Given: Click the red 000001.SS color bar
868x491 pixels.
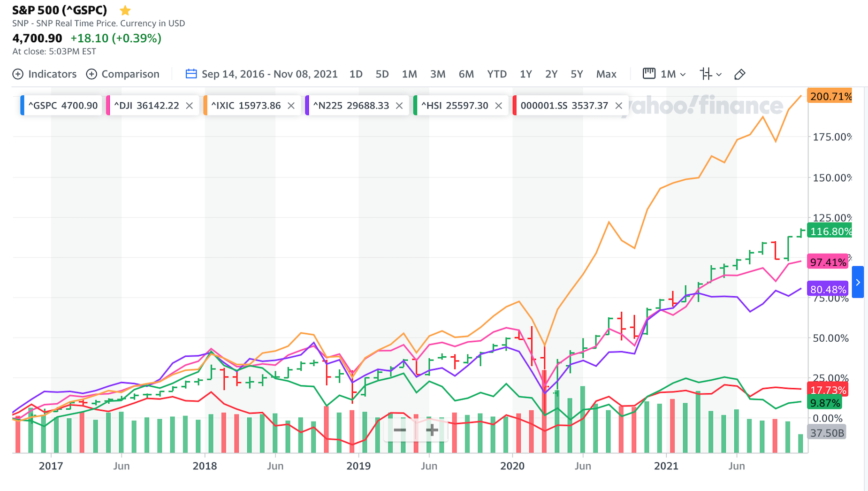Looking at the screenshot, I should [x=515, y=106].
